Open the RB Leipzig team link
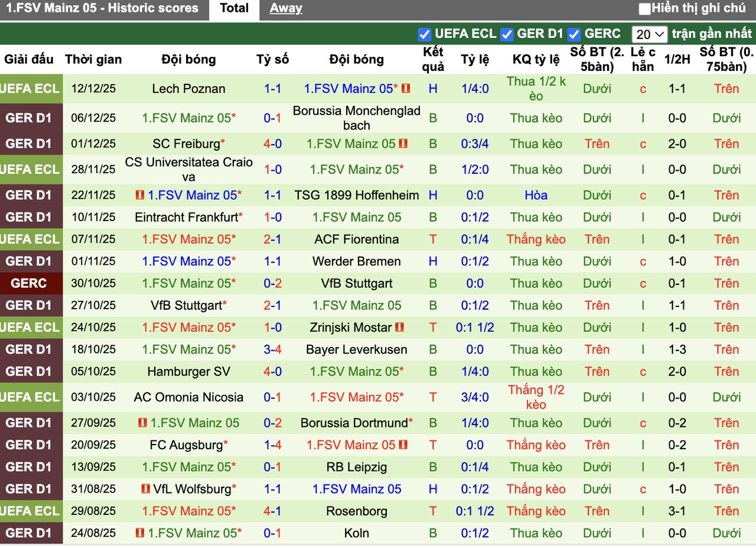 tap(357, 467)
